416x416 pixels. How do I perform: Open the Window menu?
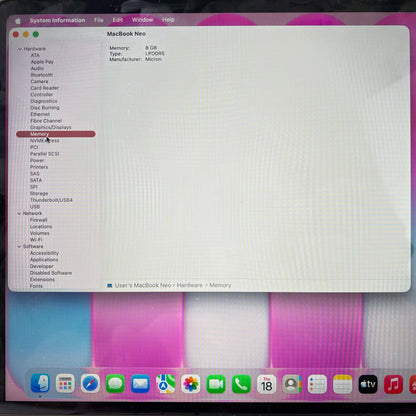[142, 20]
